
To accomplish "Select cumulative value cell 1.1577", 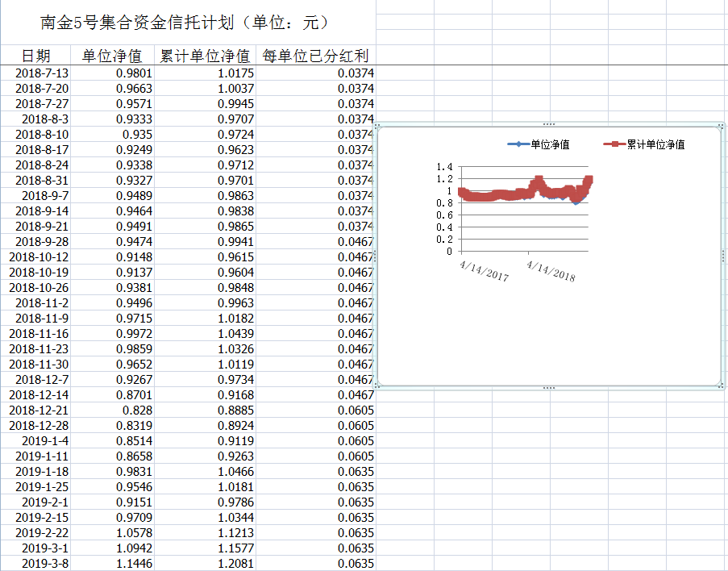I will 206,548.
